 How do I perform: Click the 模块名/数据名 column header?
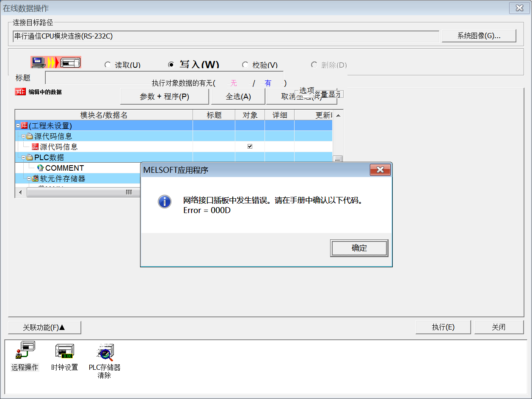point(104,115)
